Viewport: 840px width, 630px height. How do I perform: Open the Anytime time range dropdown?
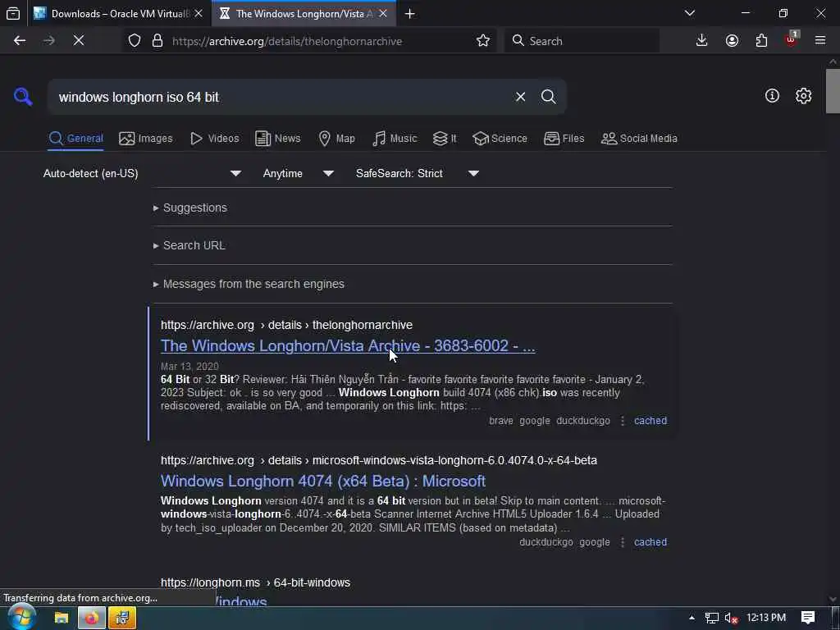299,173
